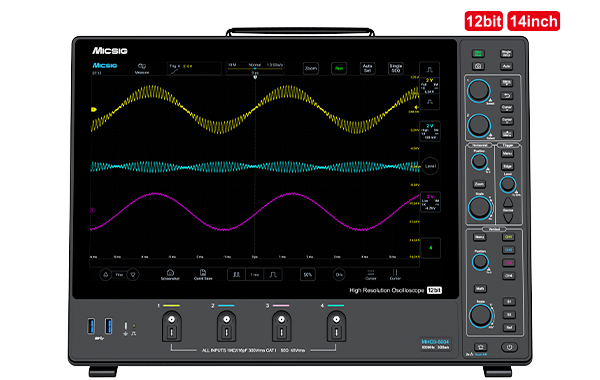Image resolution: width=600 pixels, height=380 pixels.
Task: Tap the Screenshot icon on screen
Action: point(170,274)
